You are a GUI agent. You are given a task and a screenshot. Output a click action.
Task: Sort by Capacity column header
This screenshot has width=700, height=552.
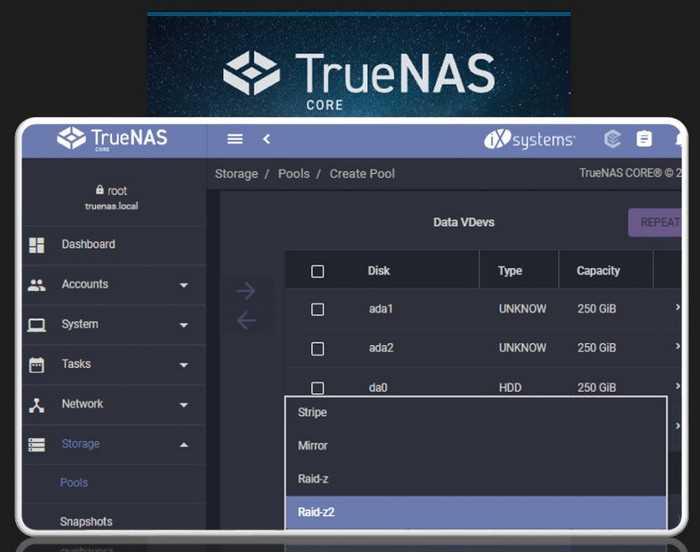598,271
